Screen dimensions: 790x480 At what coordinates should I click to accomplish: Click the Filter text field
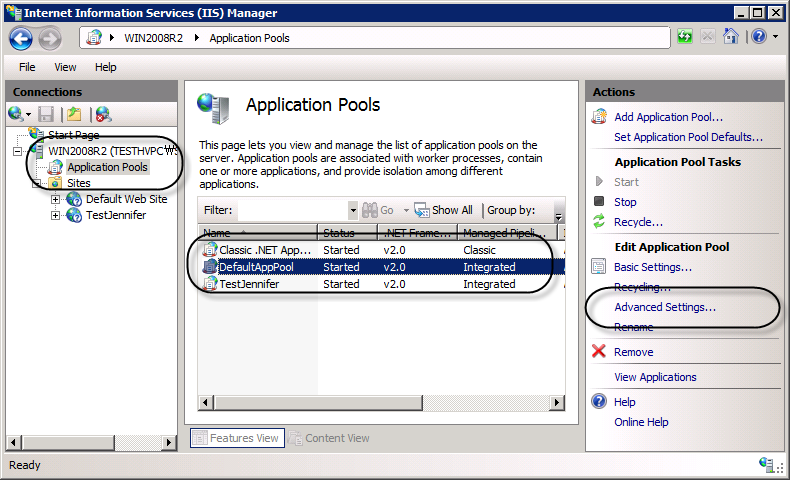click(x=293, y=210)
